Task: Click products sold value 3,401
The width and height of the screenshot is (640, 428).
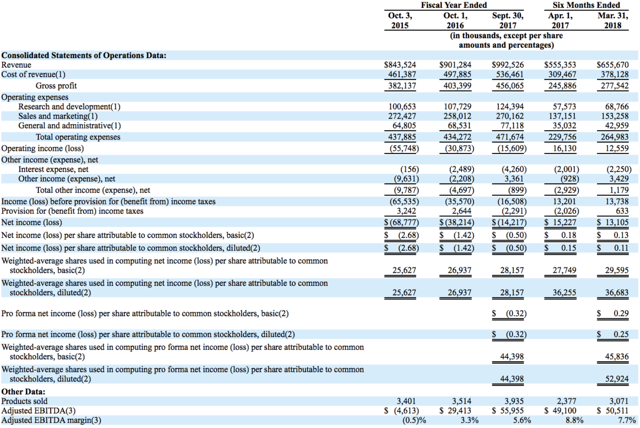Action: click(x=407, y=401)
